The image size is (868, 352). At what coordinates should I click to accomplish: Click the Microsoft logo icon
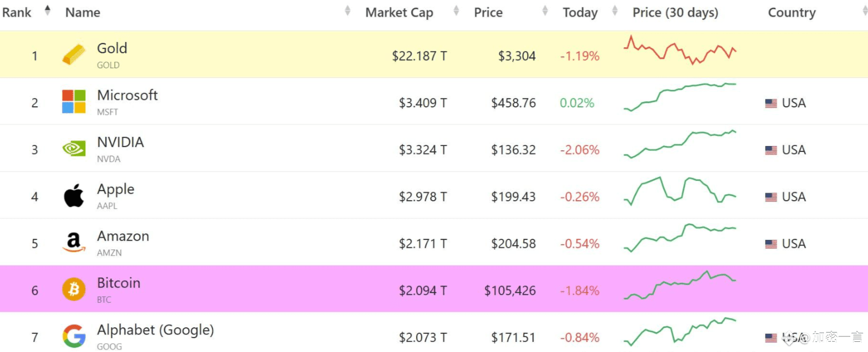pos(74,102)
